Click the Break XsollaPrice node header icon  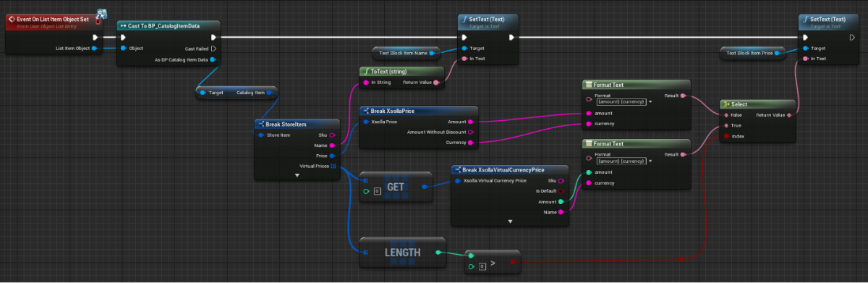pos(366,111)
